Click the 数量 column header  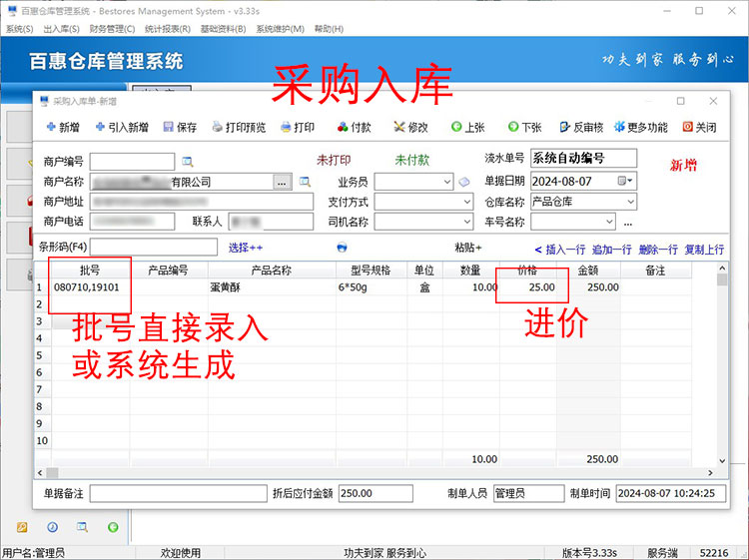tap(470, 271)
